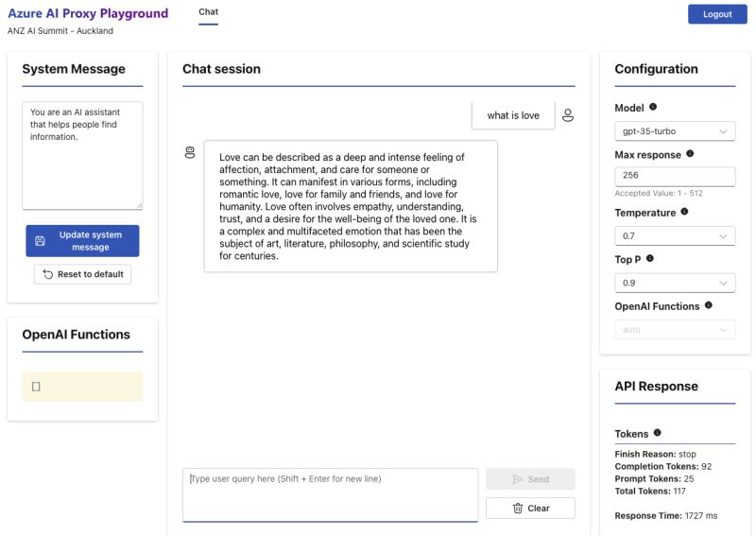Click the user avatar icon beside message

click(568, 115)
